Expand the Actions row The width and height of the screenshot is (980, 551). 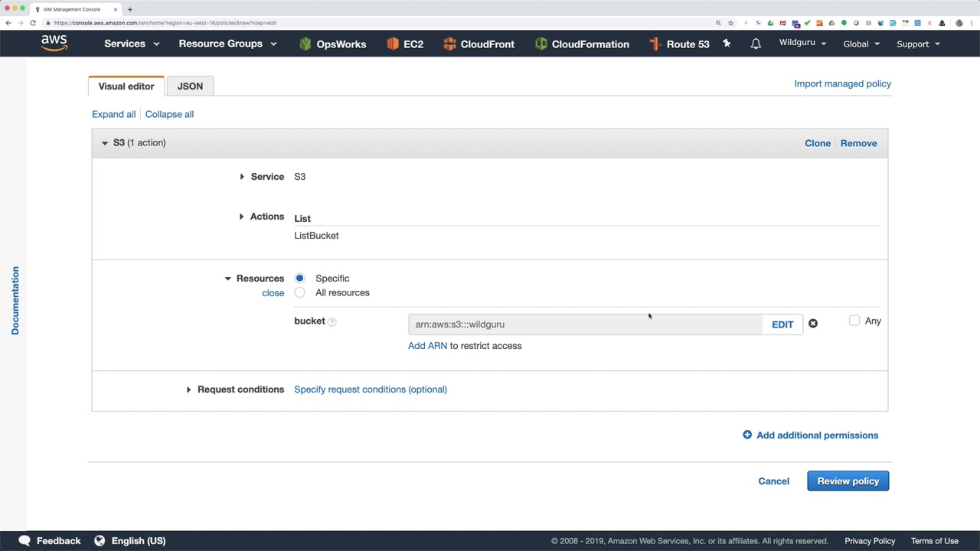coord(242,217)
